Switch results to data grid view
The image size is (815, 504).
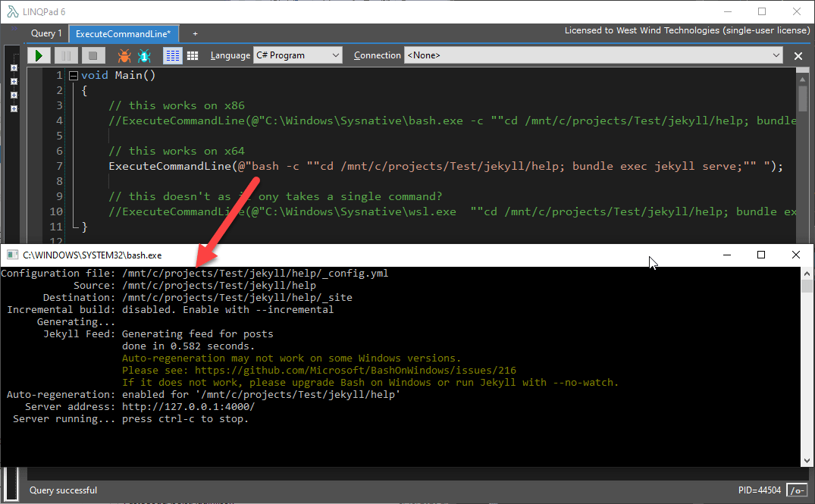pos(193,55)
